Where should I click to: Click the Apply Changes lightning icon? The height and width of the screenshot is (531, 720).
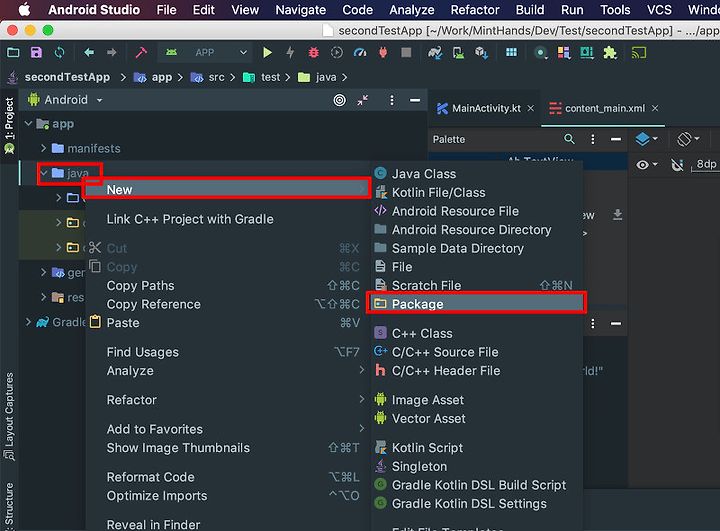pos(290,52)
